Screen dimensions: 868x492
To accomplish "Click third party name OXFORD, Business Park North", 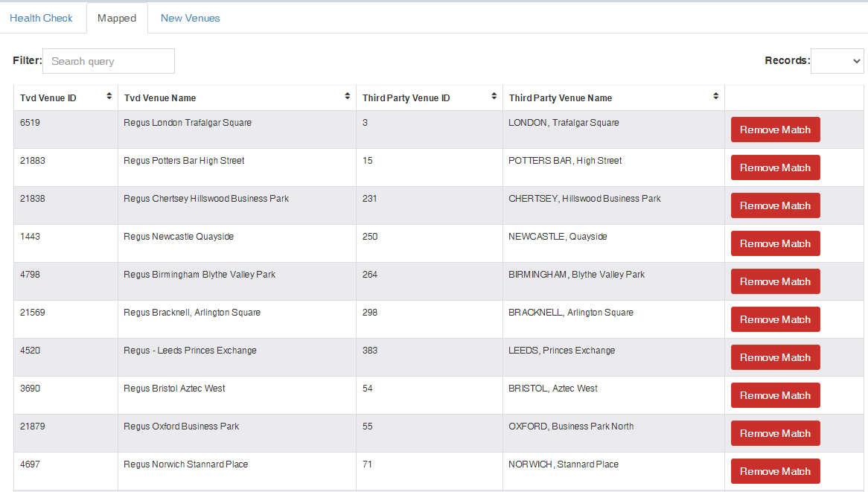I will pos(571,426).
